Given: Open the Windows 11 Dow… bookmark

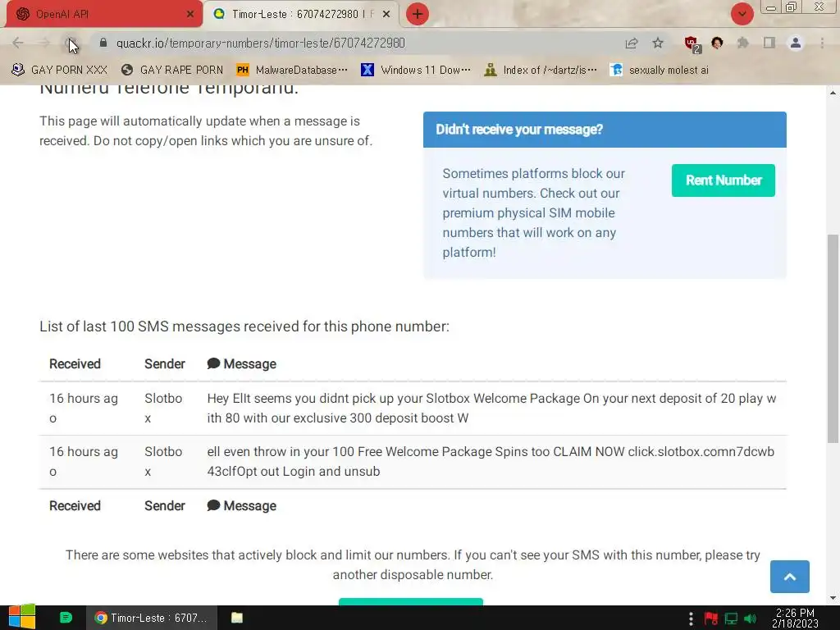Looking at the screenshot, I should 416,70.
